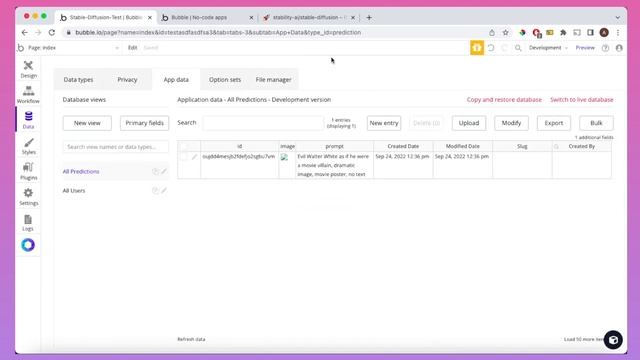Edit the prediction entry with pencil icon
640x360 pixels.
point(195,157)
